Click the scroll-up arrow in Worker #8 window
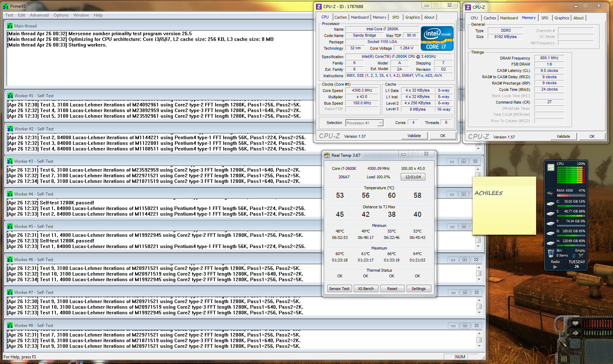 479,333
